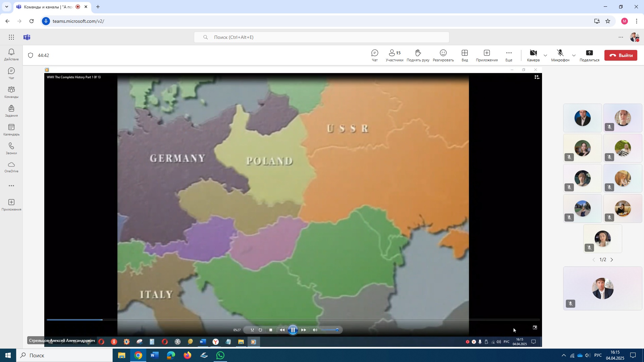Expand Chrome tab search dropdown
The width and height of the screenshot is (644, 362).
click(6, 7)
